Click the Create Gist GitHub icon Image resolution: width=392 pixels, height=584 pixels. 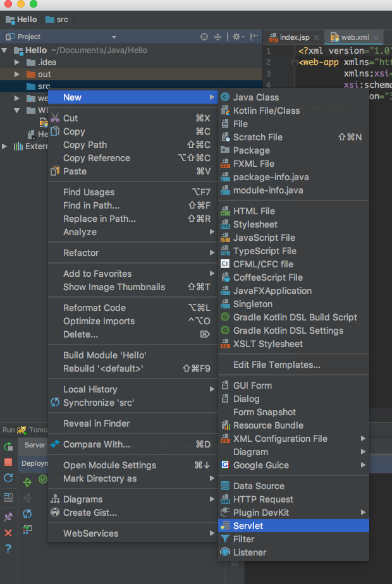tap(55, 513)
